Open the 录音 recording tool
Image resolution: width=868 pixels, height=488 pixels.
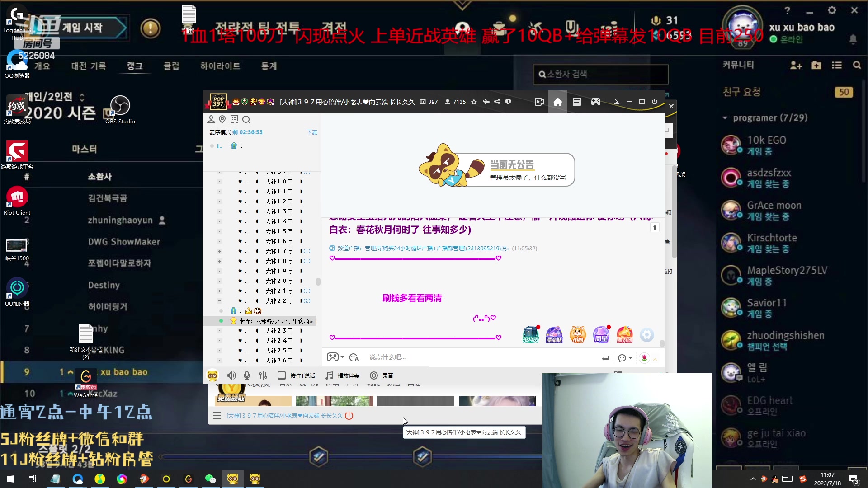coord(382,375)
